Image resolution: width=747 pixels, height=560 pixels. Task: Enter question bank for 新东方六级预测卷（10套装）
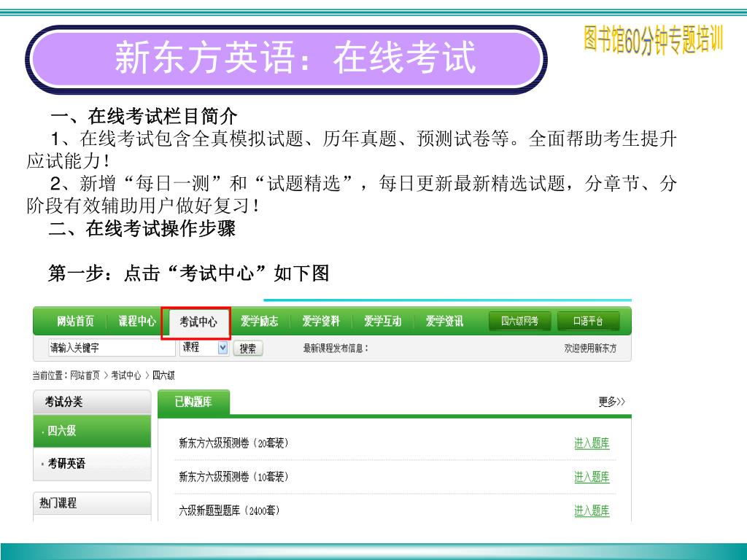pos(592,477)
